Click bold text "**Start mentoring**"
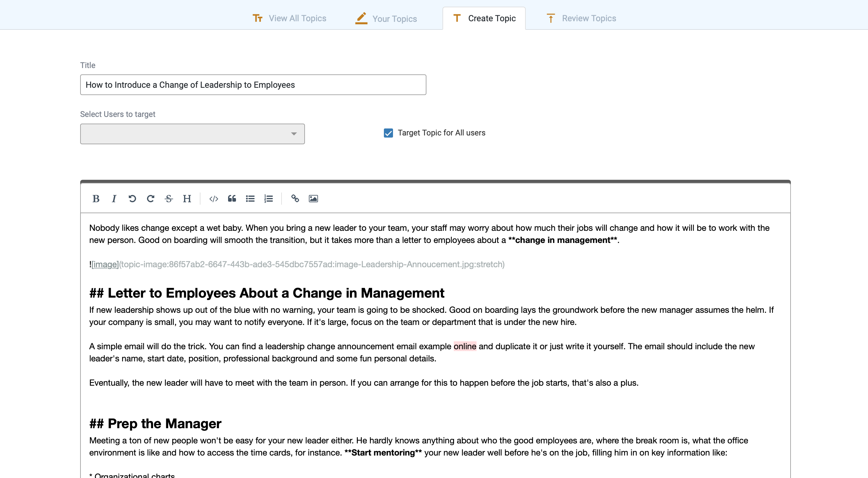Image resolution: width=868 pixels, height=478 pixels. point(383,453)
